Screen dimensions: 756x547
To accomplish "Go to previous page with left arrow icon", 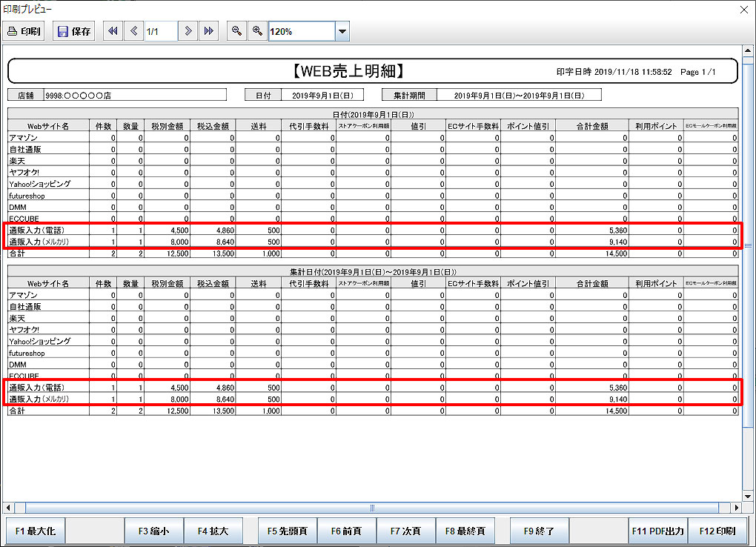I will pos(133,31).
